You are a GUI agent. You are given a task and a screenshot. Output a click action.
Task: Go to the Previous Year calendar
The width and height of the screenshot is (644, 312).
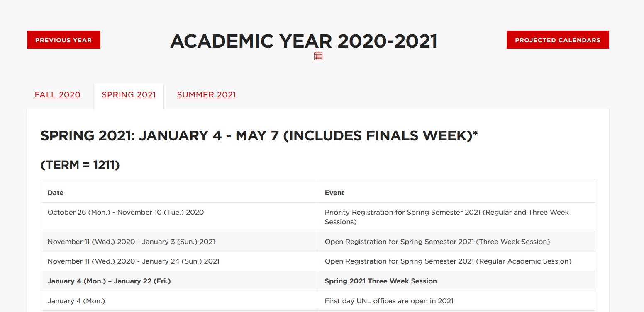pos(63,40)
